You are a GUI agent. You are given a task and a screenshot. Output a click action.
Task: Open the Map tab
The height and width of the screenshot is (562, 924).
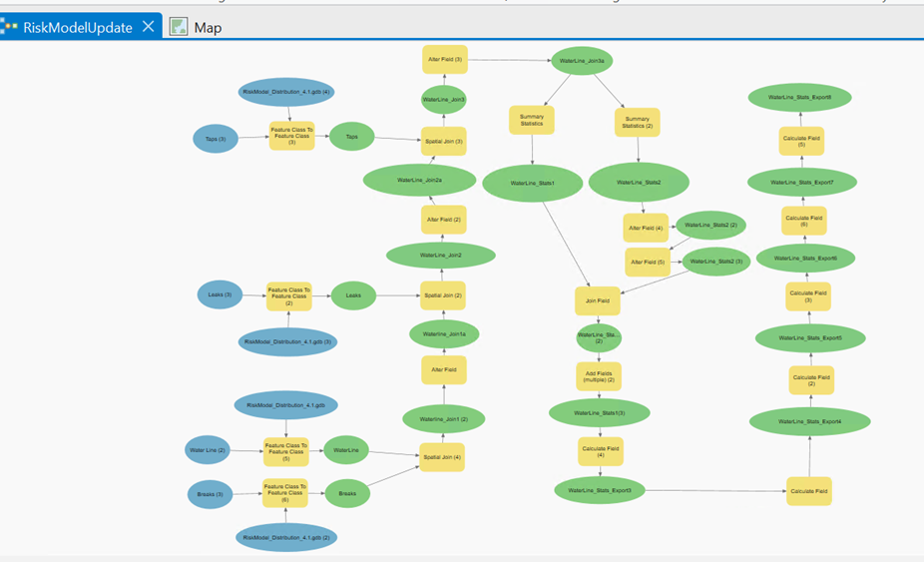(x=208, y=27)
